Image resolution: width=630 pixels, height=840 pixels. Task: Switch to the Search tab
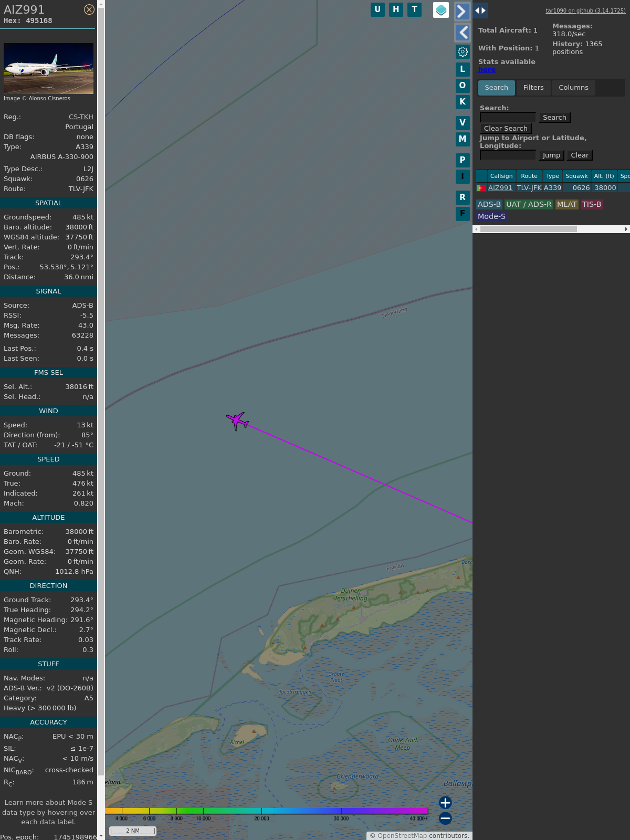pos(497,88)
